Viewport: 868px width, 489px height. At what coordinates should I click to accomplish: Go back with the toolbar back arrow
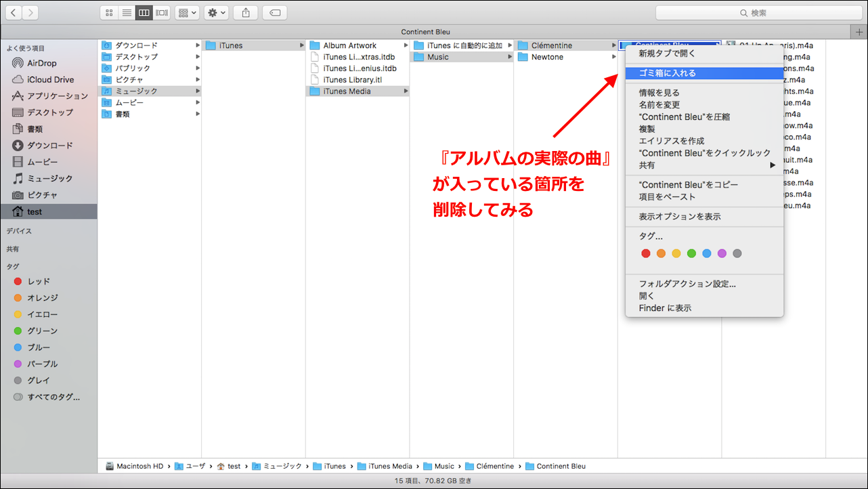(13, 12)
